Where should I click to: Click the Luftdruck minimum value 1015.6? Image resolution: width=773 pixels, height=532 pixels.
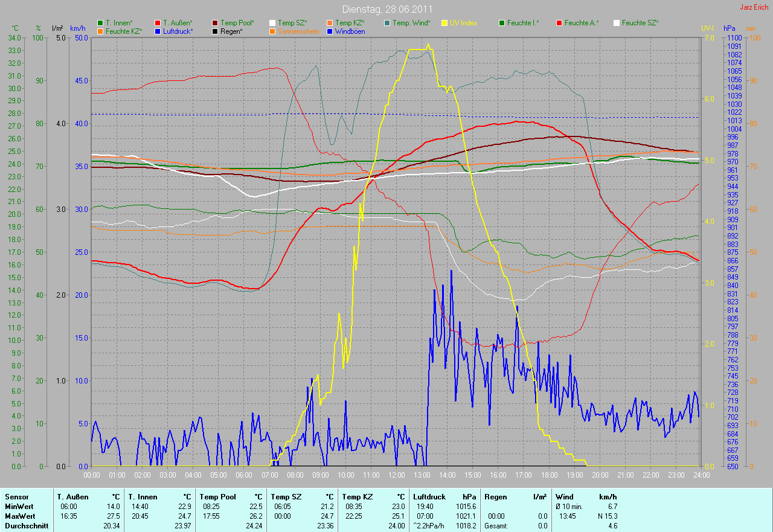coord(465,507)
